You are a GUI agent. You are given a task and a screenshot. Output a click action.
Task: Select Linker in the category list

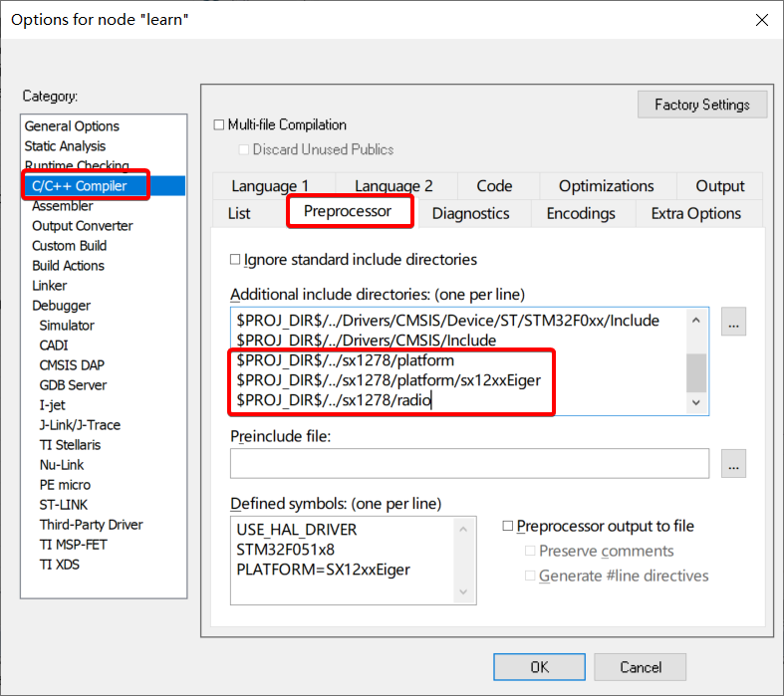[x=50, y=286]
